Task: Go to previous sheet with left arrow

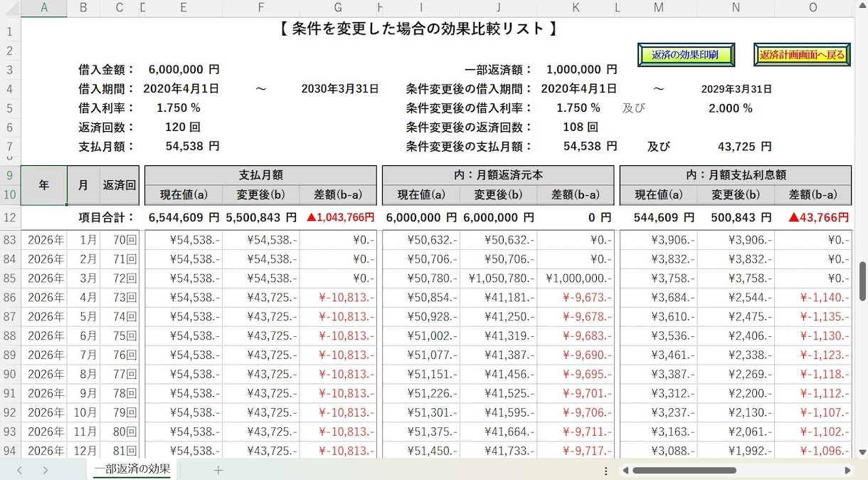Action: click(19, 470)
